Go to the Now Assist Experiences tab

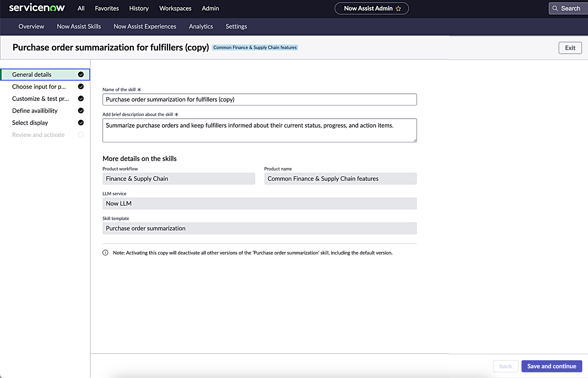(145, 26)
